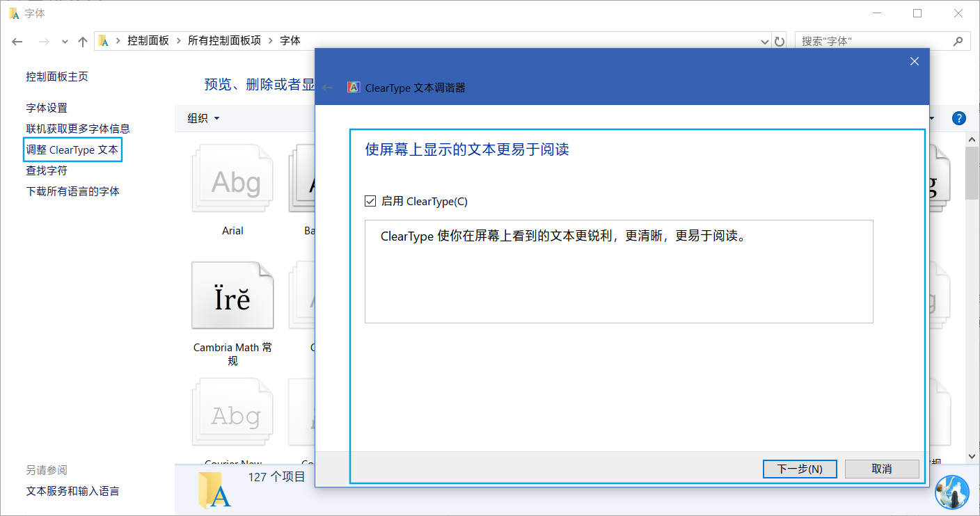Click the 取消 button in the wizard

(x=882, y=469)
